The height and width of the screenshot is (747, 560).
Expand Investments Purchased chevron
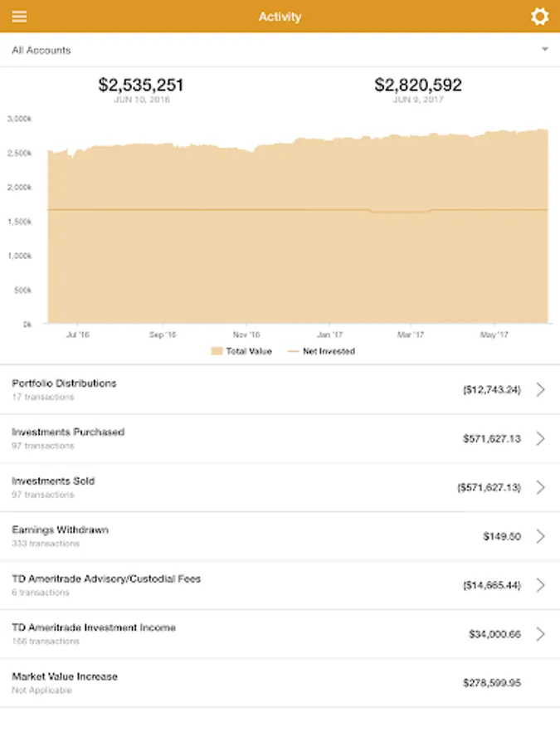[x=541, y=438]
